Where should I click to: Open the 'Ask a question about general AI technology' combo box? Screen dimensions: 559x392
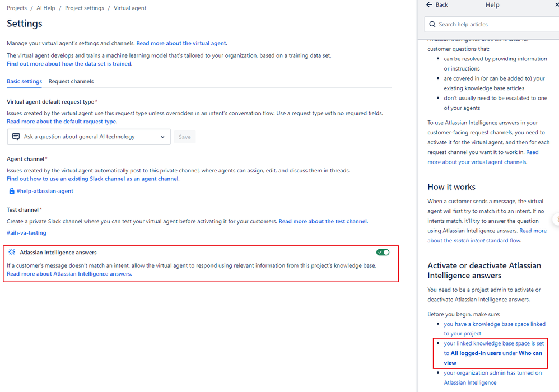click(88, 137)
